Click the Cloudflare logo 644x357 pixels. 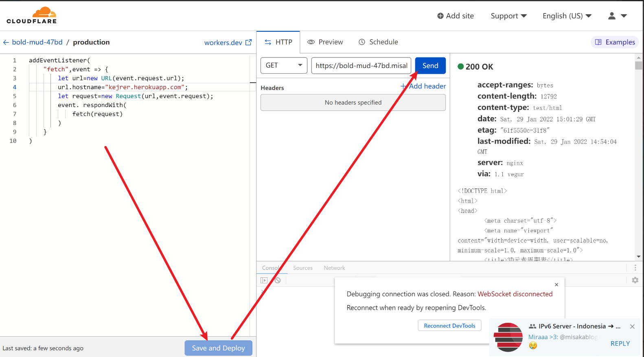[x=32, y=15]
